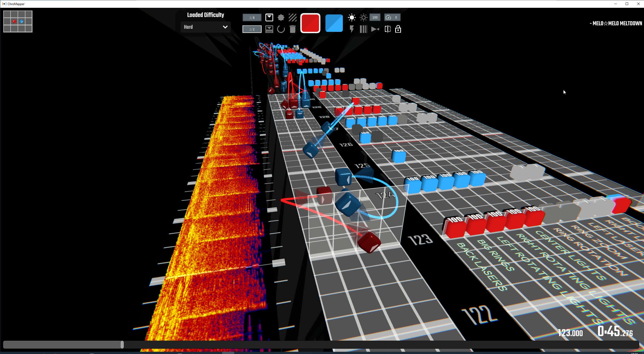Click the delete trash can tool
The width and height of the screenshot is (644, 354).
click(292, 29)
